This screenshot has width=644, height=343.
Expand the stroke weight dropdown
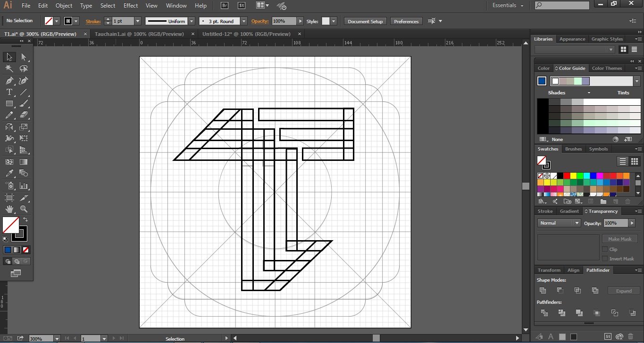coord(138,21)
